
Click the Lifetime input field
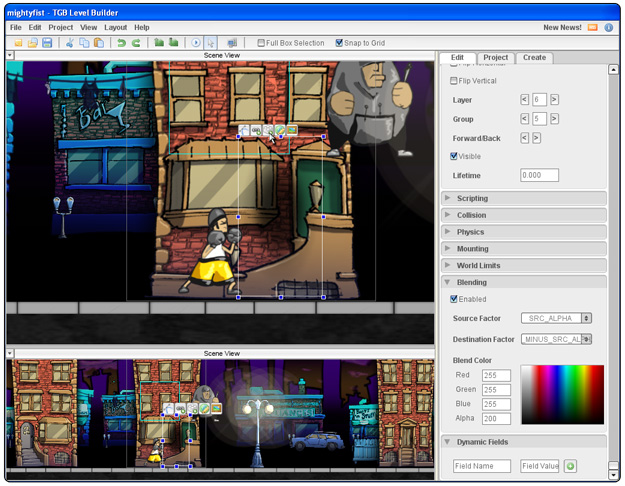pyautogui.click(x=539, y=175)
